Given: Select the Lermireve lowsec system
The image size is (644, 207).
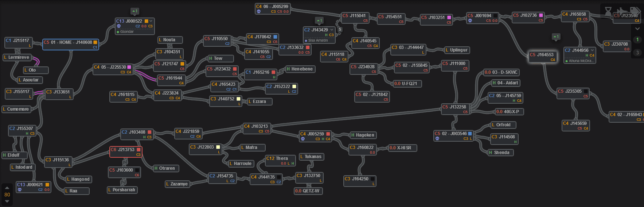Looking at the screenshot, I should coord(17,57).
